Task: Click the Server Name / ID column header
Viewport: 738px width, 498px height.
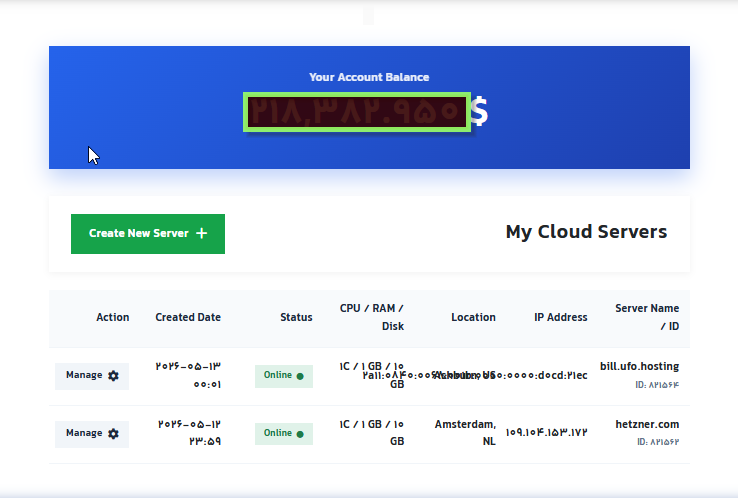Action: 647,317
